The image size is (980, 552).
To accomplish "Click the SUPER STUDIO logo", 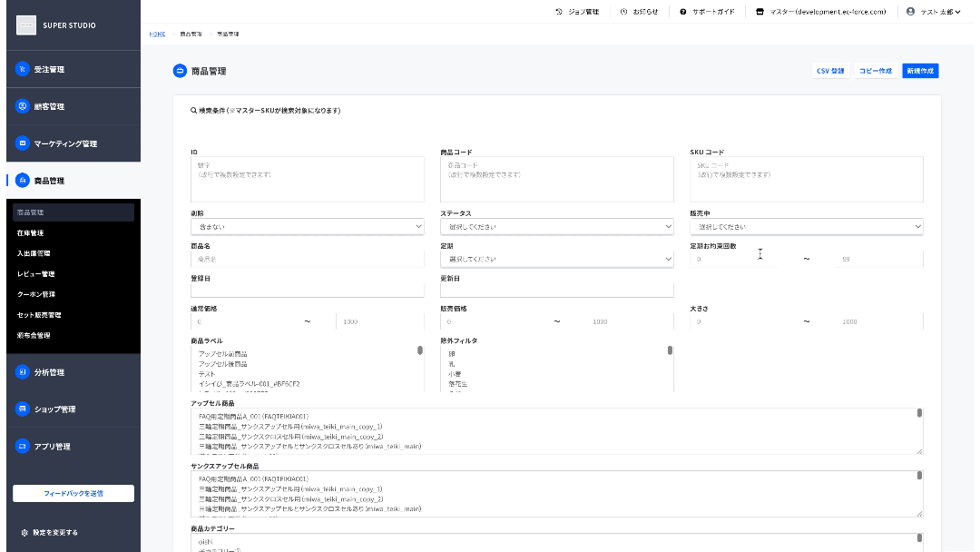I will (x=26, y=25).
